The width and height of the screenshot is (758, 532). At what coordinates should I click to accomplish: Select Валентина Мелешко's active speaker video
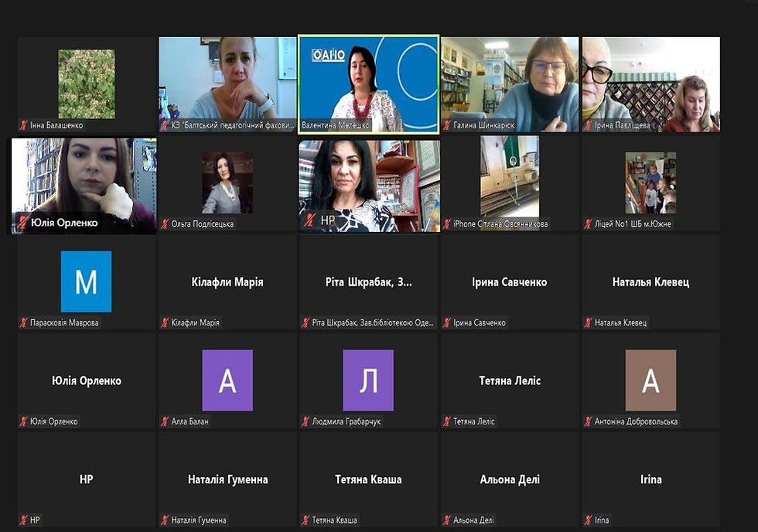coord(368,84)
